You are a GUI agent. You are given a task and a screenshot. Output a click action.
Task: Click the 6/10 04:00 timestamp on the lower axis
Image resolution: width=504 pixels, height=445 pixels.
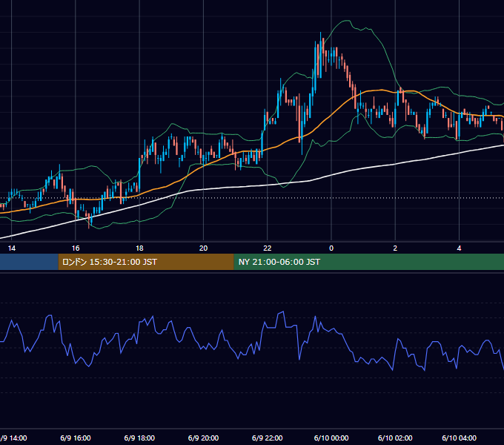point(459,438)
